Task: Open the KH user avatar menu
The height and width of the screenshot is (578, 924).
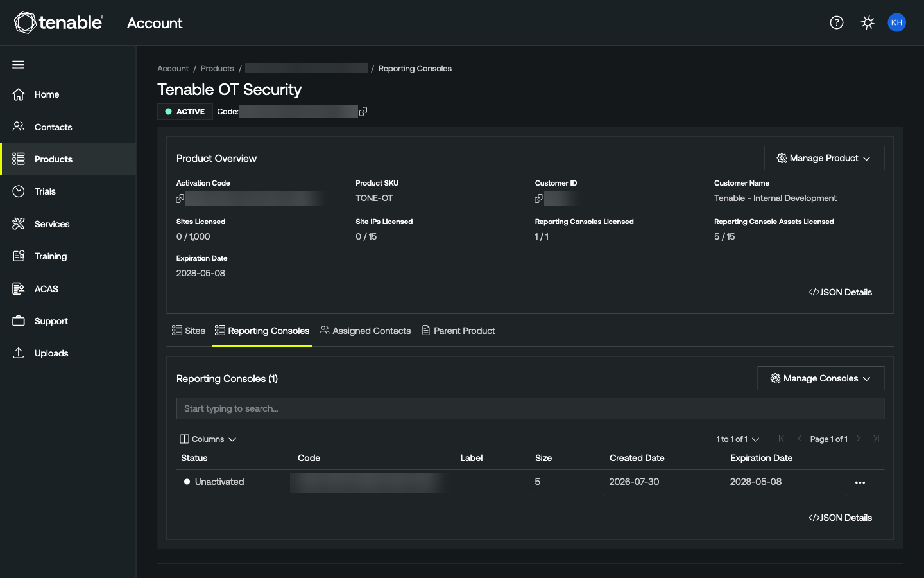Action: (896, 22)
